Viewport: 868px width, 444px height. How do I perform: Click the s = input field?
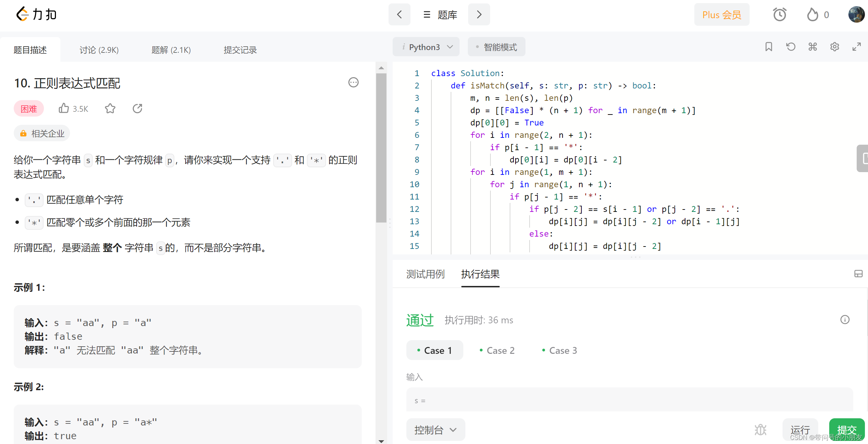pos(629,400)
